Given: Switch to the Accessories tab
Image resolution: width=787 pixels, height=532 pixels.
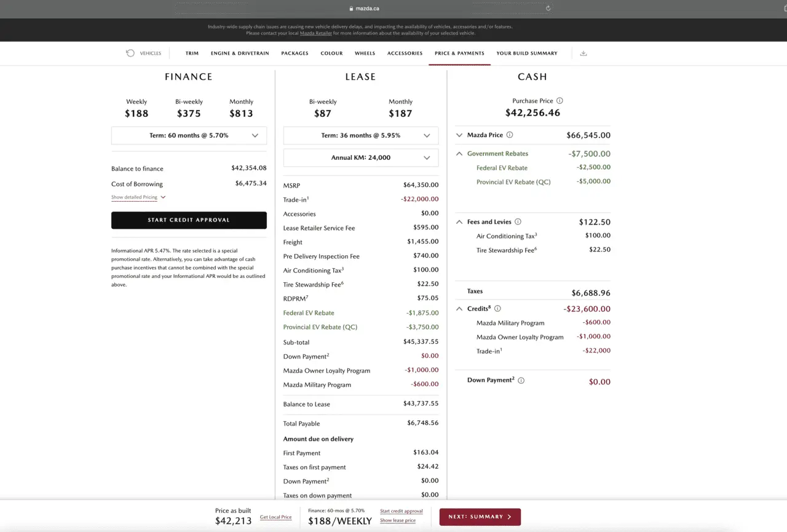Looking at the screenshot, I should [405, 54].
